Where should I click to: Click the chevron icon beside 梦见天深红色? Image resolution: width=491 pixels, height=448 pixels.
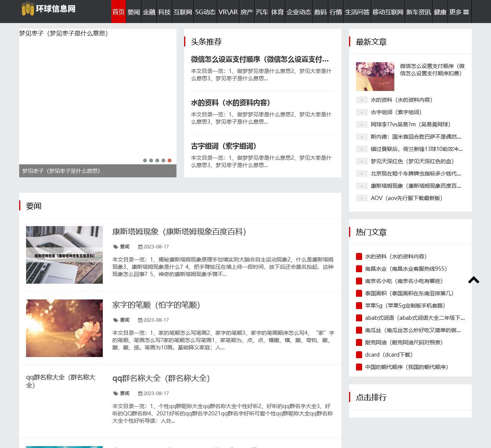click(362, 161)
